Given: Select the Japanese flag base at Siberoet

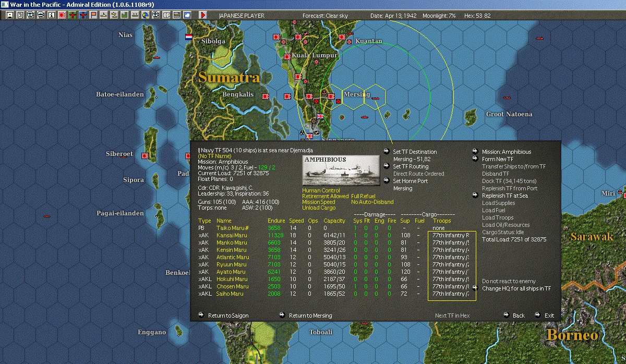Looking at the screenshot, I should point(145,155).
